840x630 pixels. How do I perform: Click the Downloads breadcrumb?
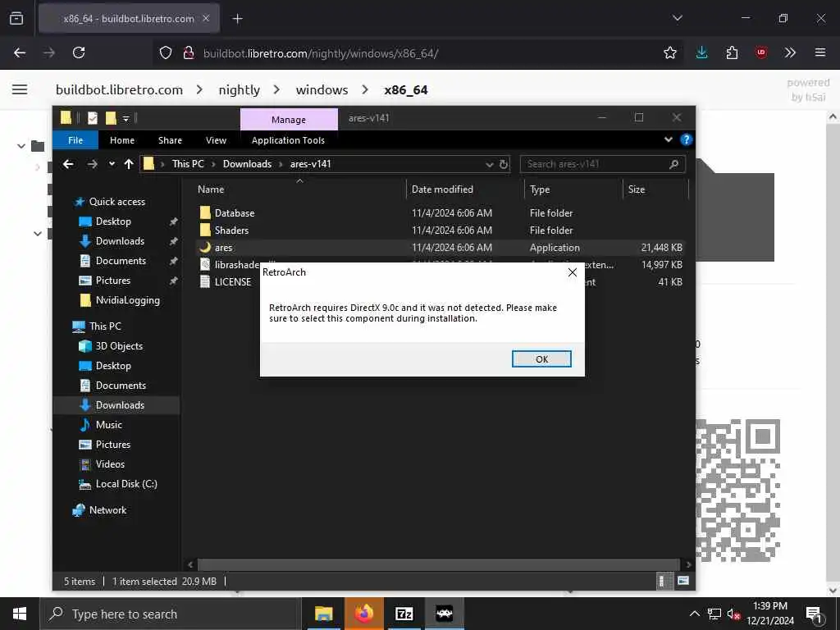pos(247,164)
